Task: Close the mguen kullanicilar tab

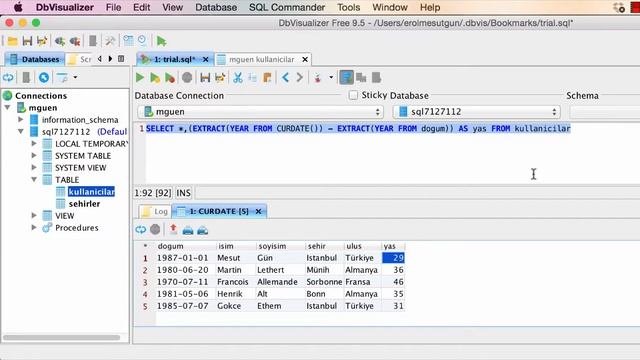Action: (x=304, y=60)
